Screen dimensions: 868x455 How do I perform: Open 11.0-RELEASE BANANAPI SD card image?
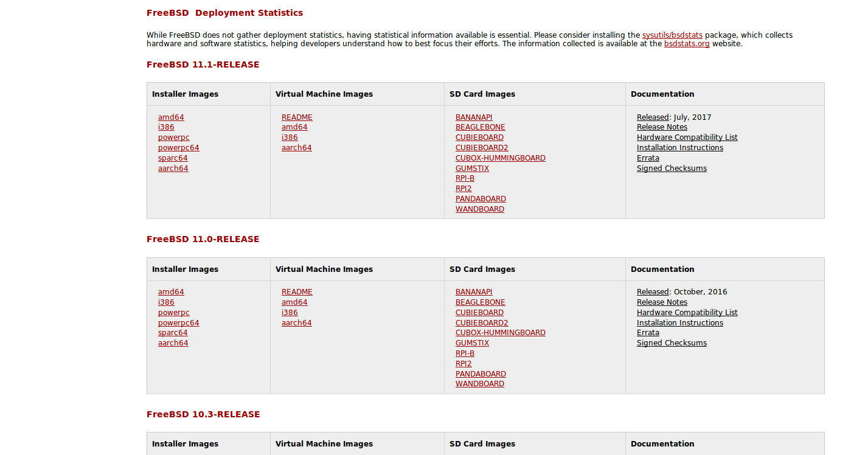tap(474, 292)
